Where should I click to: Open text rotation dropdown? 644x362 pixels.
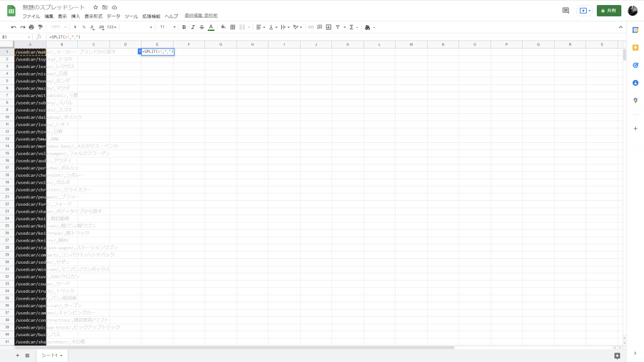297,27
